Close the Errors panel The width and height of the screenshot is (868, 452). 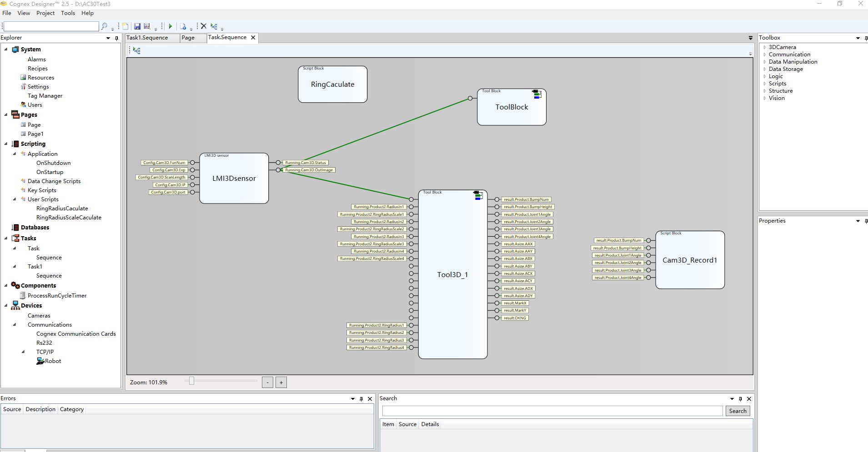pos(370,399)
